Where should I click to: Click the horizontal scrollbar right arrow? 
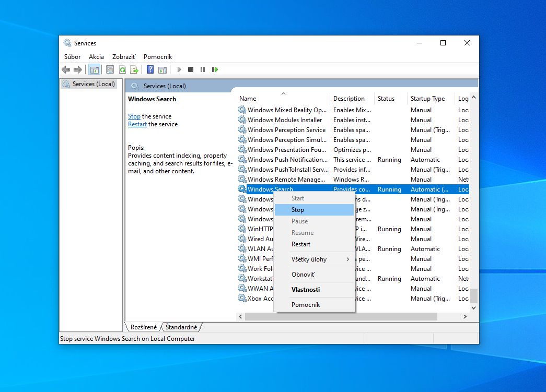(465, 316)
